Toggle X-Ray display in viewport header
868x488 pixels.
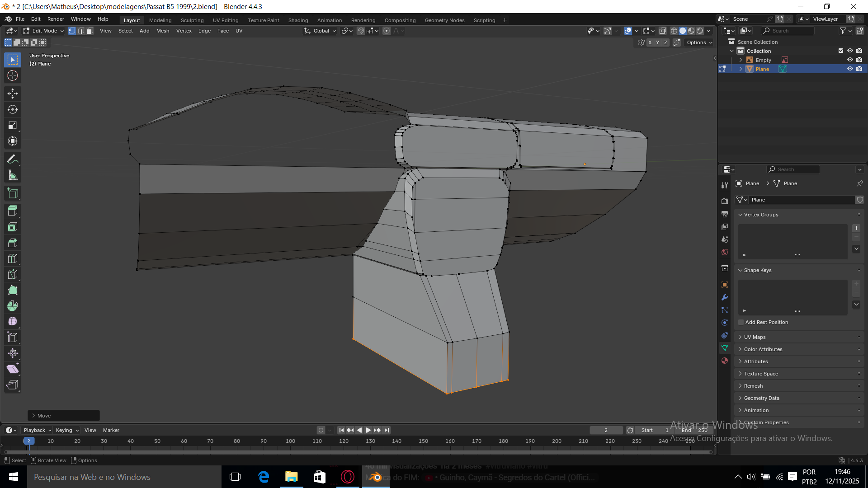[663, 31]
